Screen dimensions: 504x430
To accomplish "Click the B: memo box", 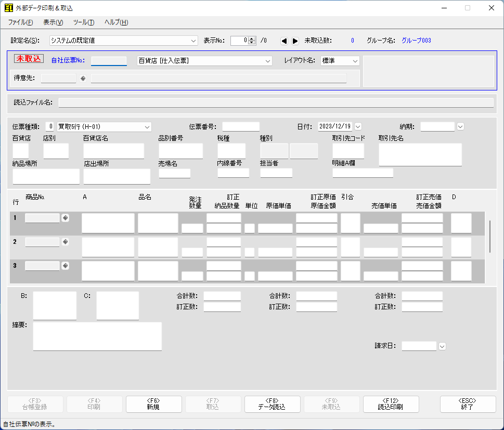I will 55,306.
